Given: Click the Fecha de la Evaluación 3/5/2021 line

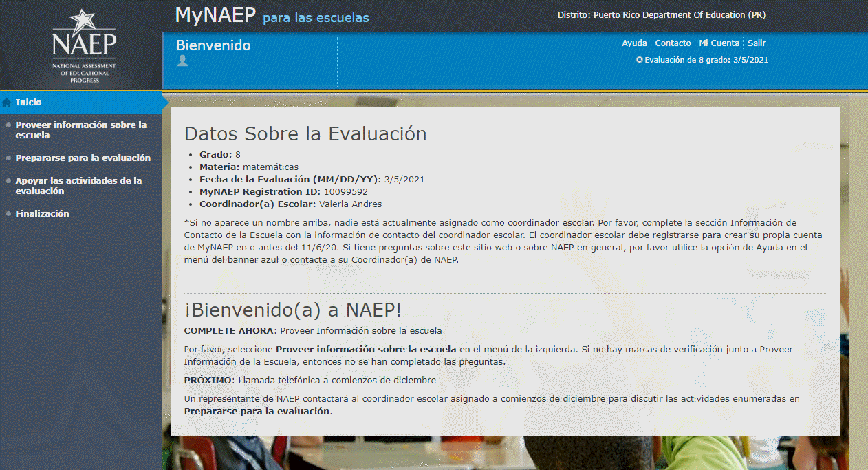Looking at the screenshot, I should click(x=312, y=180).
